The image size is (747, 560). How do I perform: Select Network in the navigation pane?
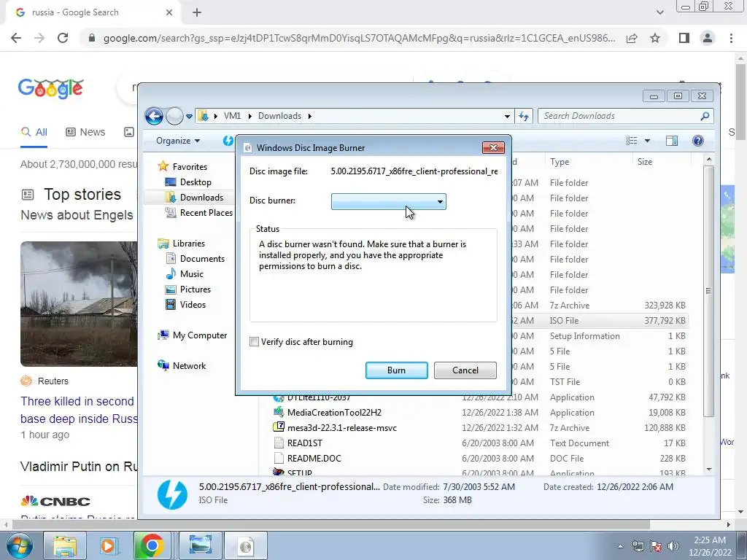189,366
